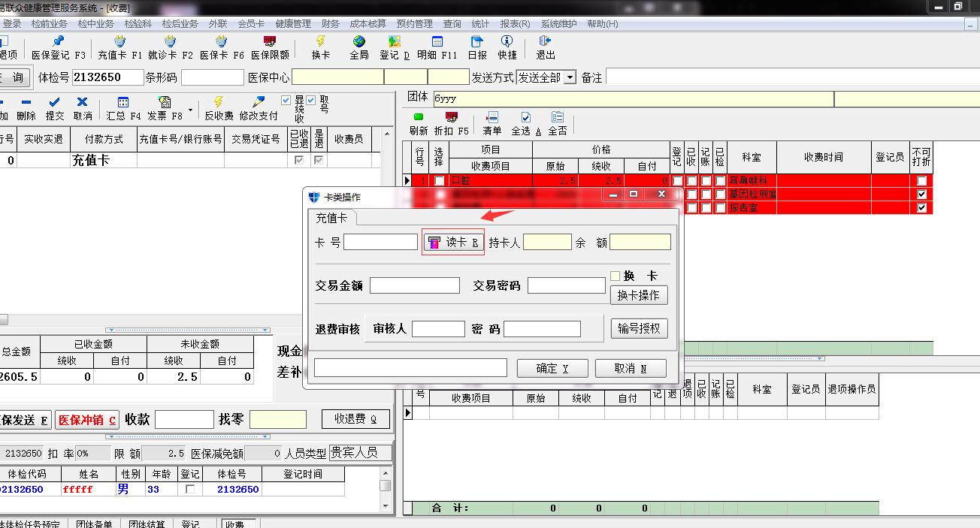Toggle 登记 checkbox in fffff patient row
980x528 pixels.
coord(190,489)
